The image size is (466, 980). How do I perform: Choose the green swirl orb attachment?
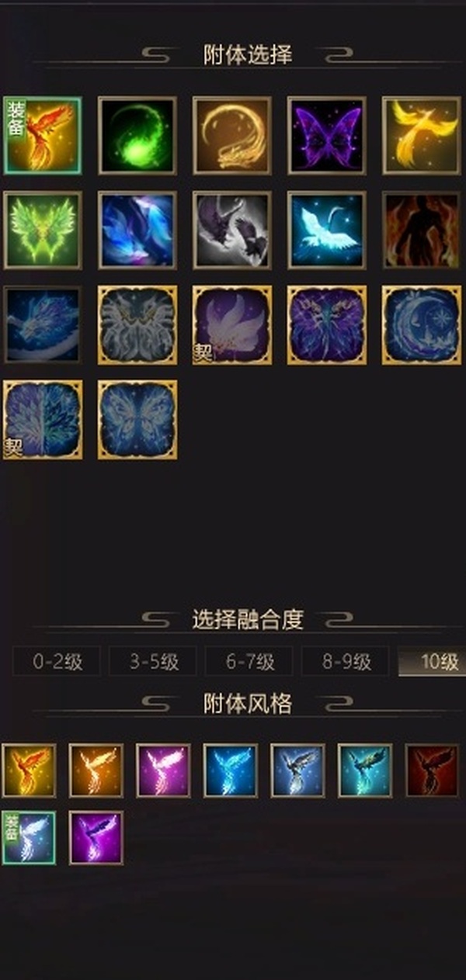pyautogui.click(x=137, y=135)
